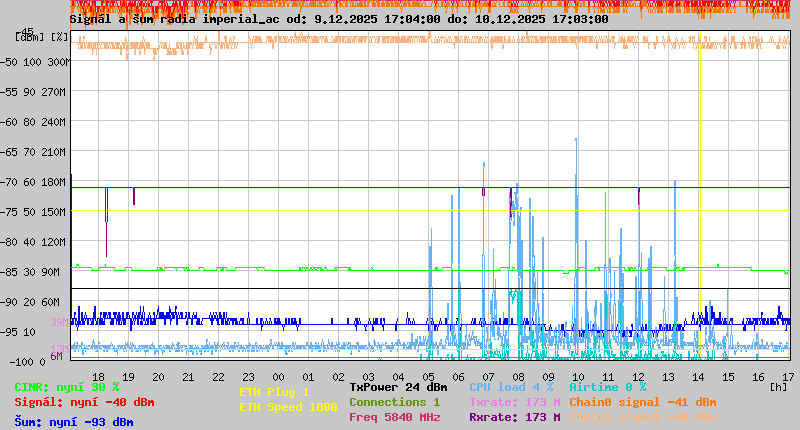The width and height of the screenshot is (800, 430).
Task: Click the CINR legend entry
Action: point(67,387)
